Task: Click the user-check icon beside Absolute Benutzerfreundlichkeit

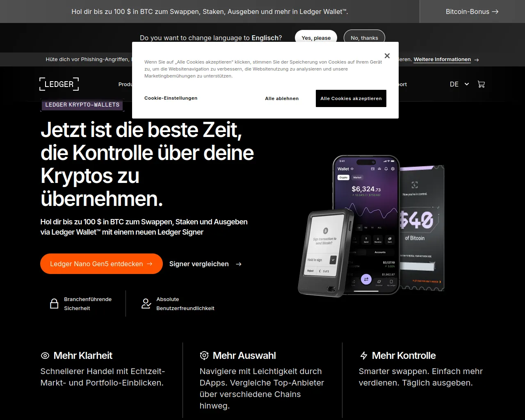Action: (146, 304)
